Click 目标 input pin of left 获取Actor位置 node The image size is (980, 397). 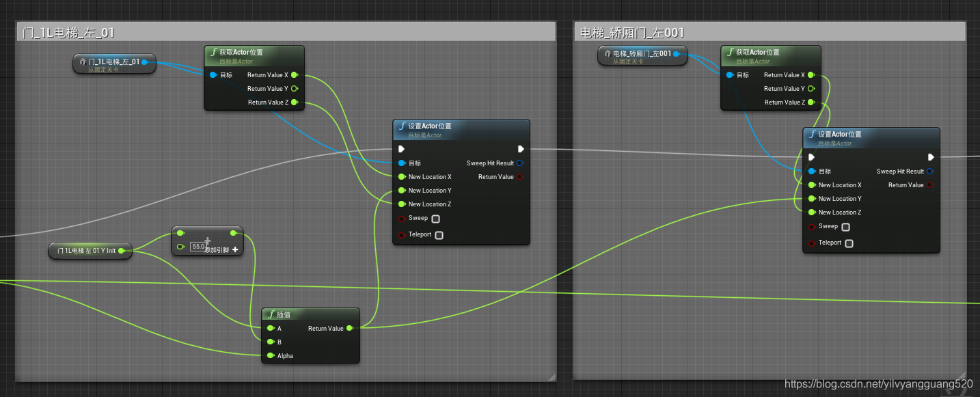click(x=213, y=75)
